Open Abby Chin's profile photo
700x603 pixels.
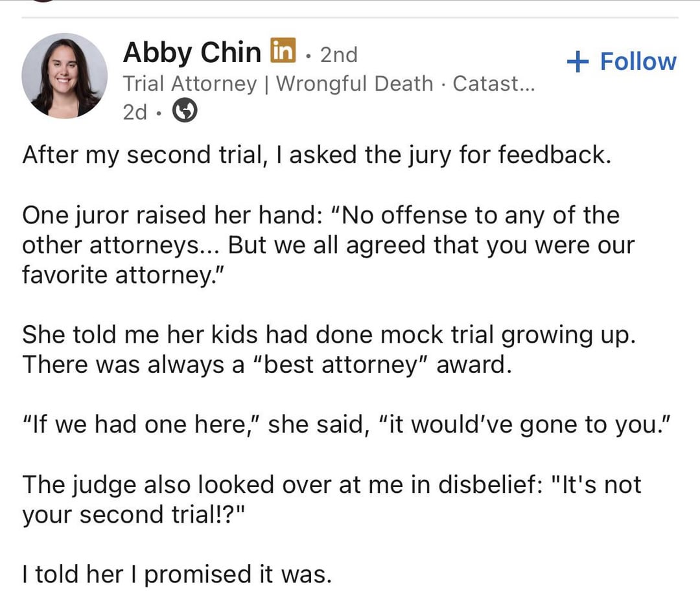pyautogui.click(x=64, y=76)
